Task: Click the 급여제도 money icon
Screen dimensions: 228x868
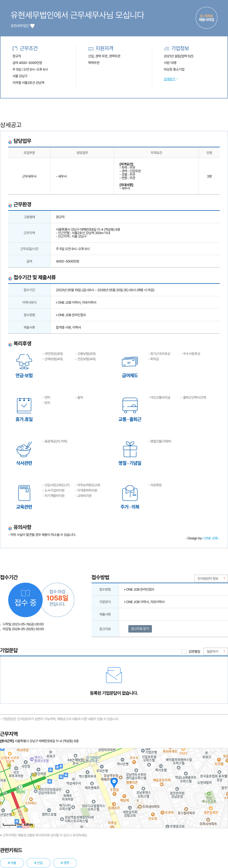Action: coord(130,362)
